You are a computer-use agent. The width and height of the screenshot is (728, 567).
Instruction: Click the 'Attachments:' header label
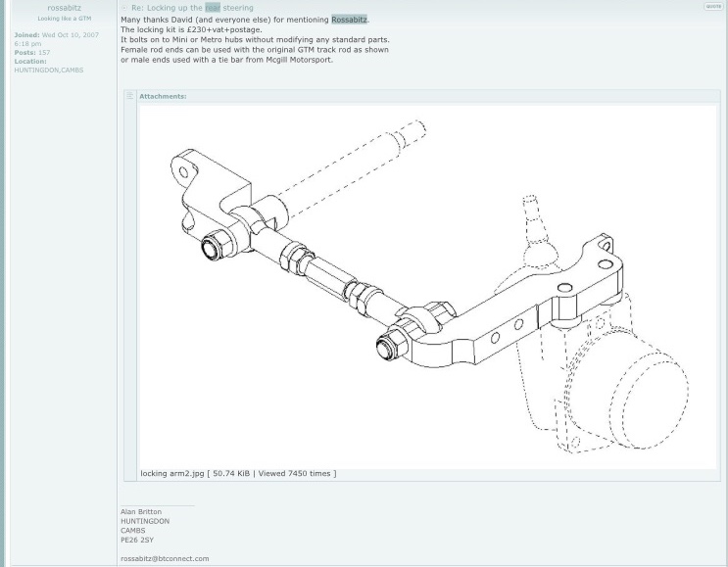(163, 96)
